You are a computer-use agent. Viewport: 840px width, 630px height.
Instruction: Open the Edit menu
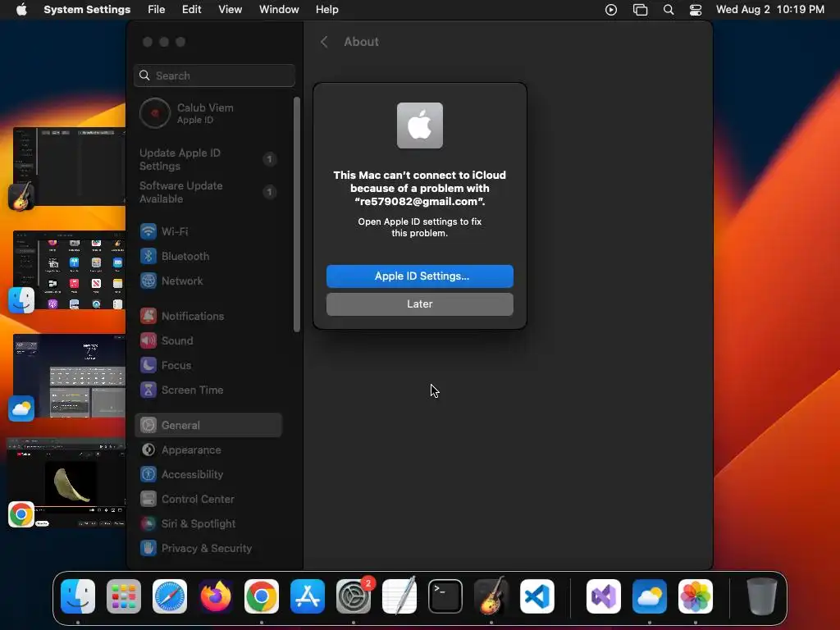192,10
